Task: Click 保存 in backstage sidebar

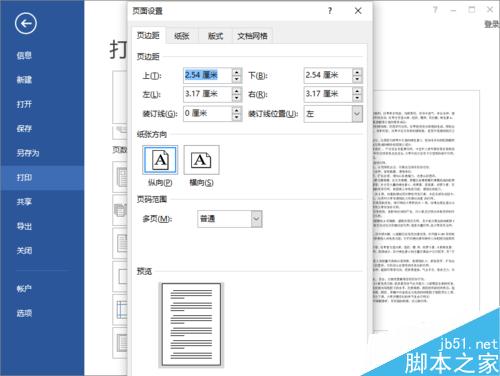Action: click(x=24, y=128)
